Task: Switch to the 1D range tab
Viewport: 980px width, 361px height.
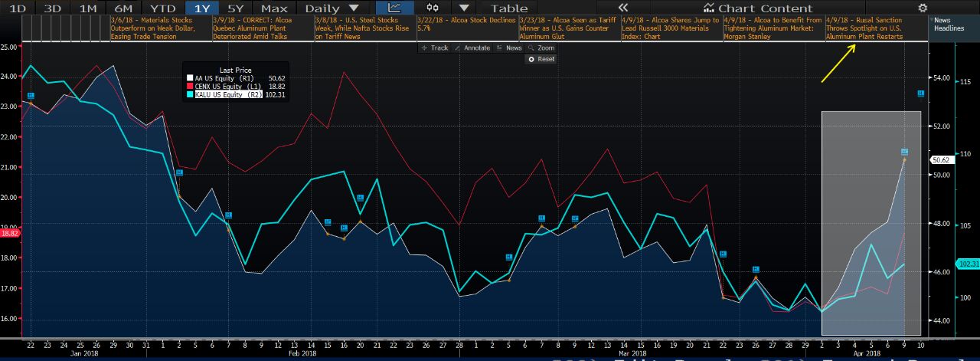Action: [x=17, y=8]
